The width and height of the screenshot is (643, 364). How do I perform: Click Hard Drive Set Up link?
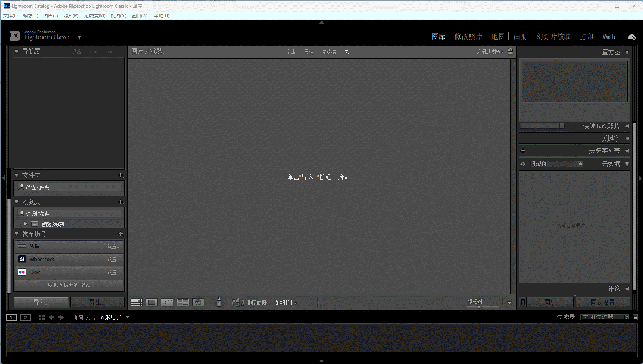(113, 246)
